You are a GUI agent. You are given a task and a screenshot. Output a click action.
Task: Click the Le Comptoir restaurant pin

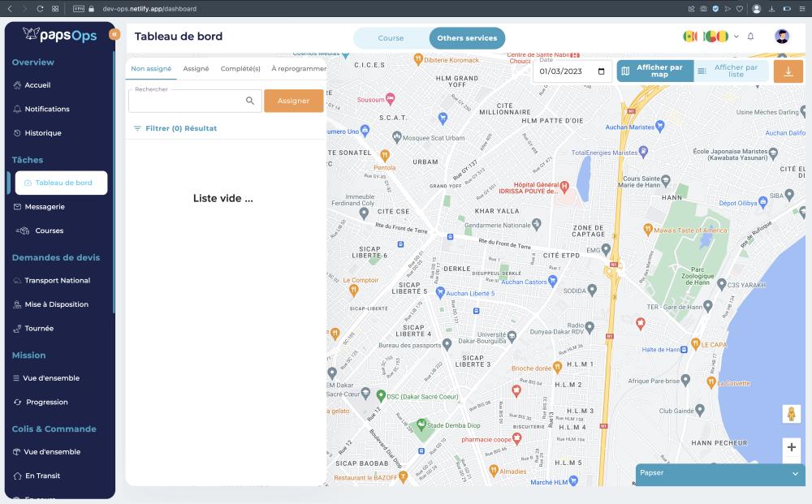[x=354, y=291]
